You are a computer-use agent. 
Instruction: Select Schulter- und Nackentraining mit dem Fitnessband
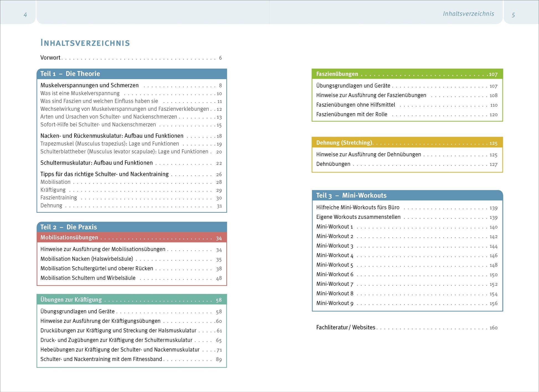pyautogui.click(x=101, y=359)
